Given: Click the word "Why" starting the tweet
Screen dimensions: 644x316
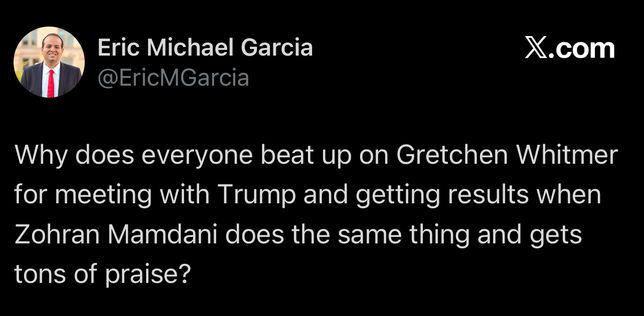Looking at the screenshot, I should [x=39, y=156].
